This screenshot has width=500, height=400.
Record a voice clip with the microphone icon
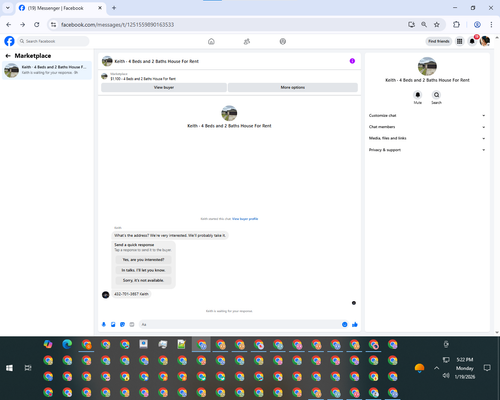click(x=104, y=324)
